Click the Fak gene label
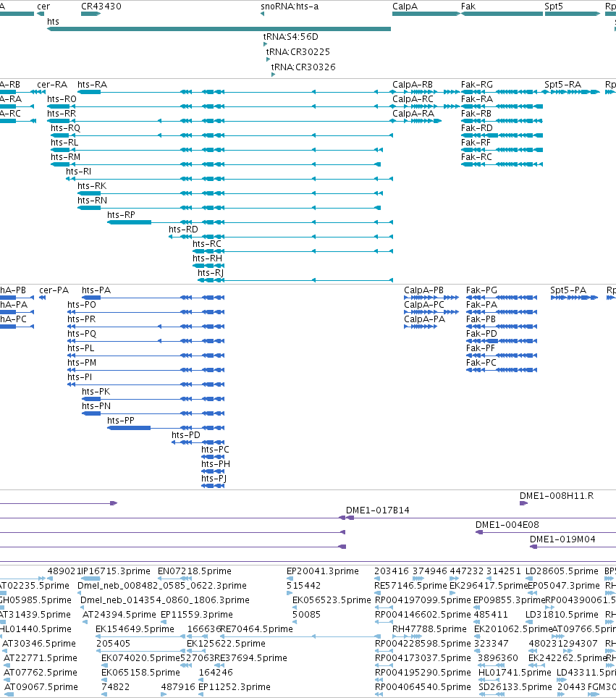616x698 pixels. (468, 7)
